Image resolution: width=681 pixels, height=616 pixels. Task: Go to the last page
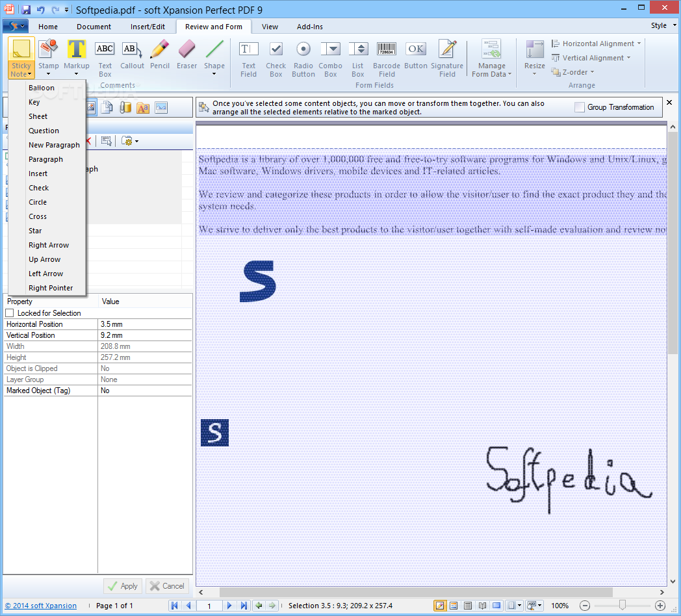pos(244,605)
